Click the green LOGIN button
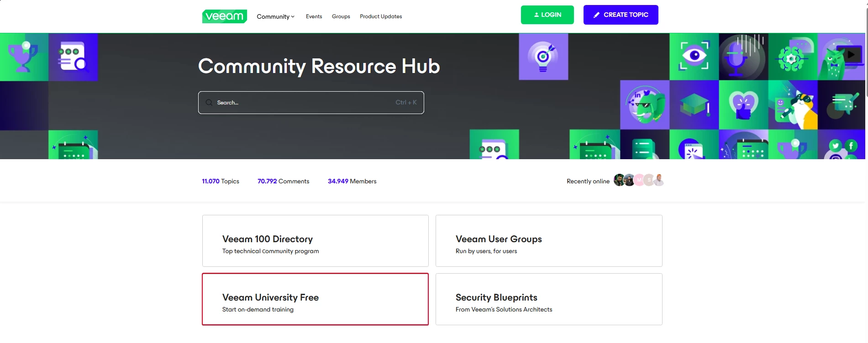Screen dimensions: 868x343 click(547, 15)
